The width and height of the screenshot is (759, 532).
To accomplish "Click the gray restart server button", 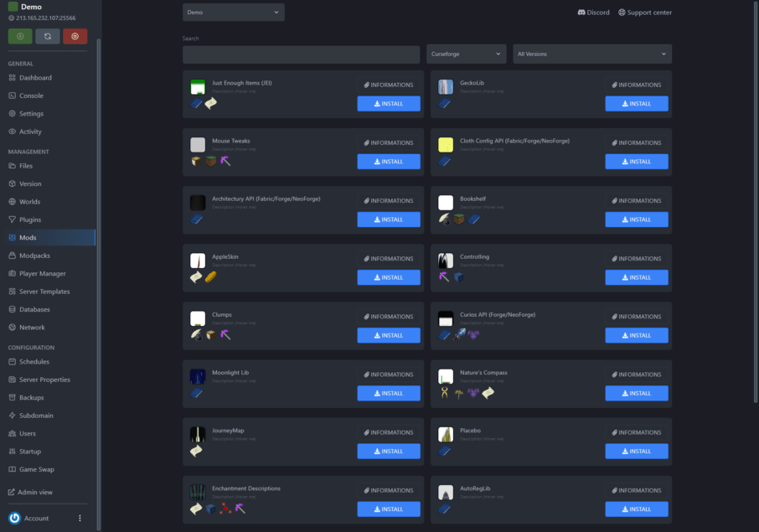I will coord(47,36).
